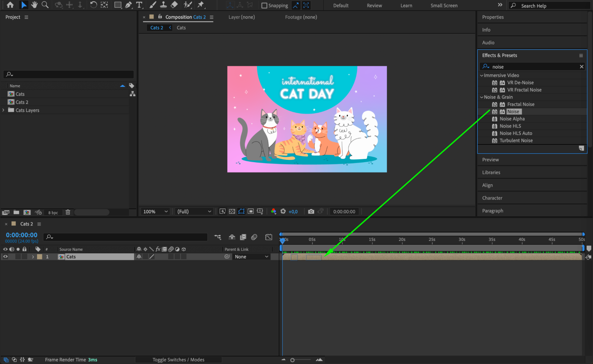593x364 pixels.
Task: Click the trash icon in the Project panel
Action: click(68, 212)
